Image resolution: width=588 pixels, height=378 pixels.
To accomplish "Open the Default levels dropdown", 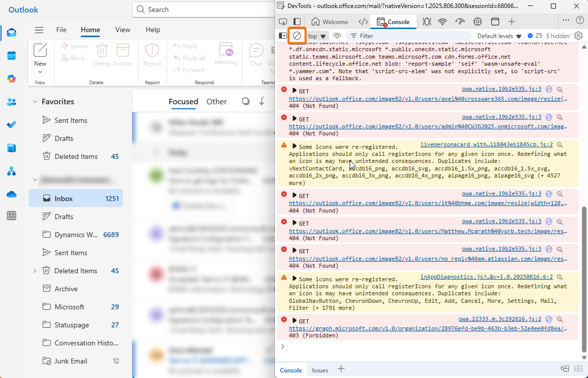I will (499, 36).
